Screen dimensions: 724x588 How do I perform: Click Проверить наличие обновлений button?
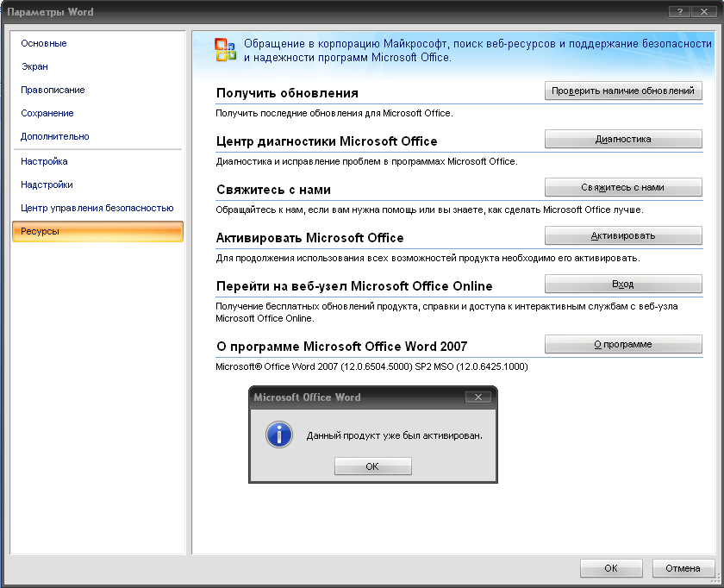[623, 91]
